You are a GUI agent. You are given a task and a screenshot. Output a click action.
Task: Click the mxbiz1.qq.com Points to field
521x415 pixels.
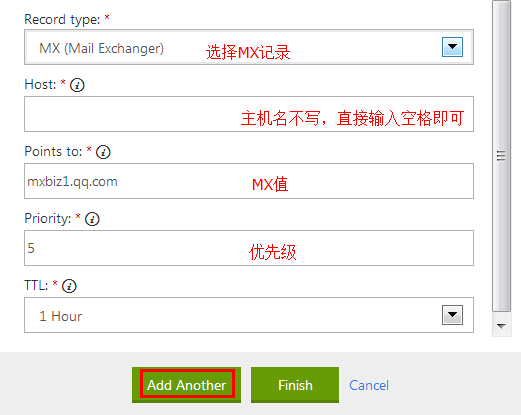tap(249, 181)
